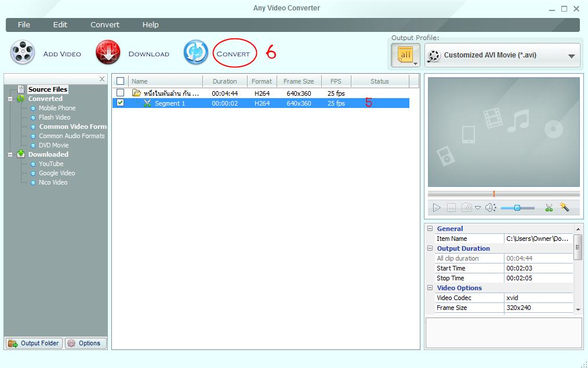Select Common Audio Formats tree item
Screen dimensions: 588x368
pos(72,136)
